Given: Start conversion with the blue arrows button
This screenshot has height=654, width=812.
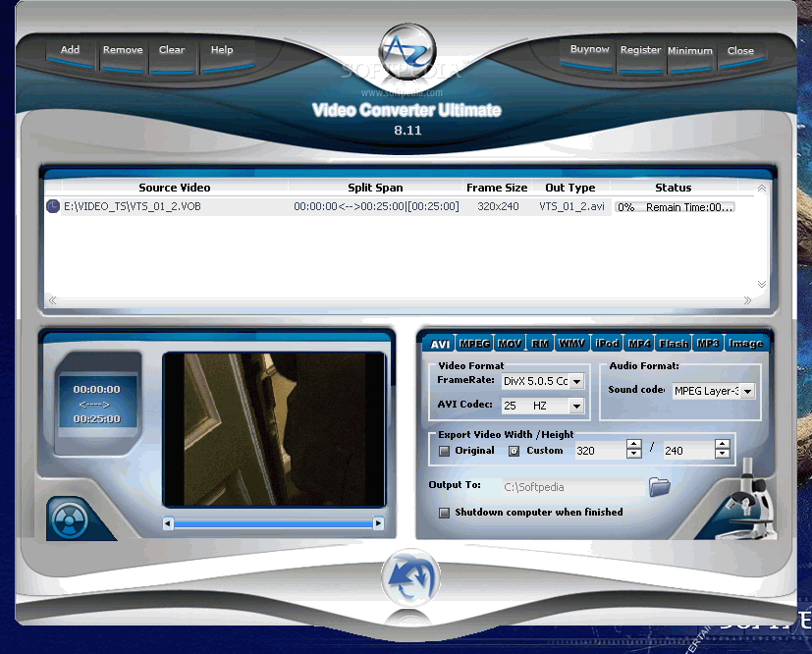Looking at the screenshot, I should (410, 577).
